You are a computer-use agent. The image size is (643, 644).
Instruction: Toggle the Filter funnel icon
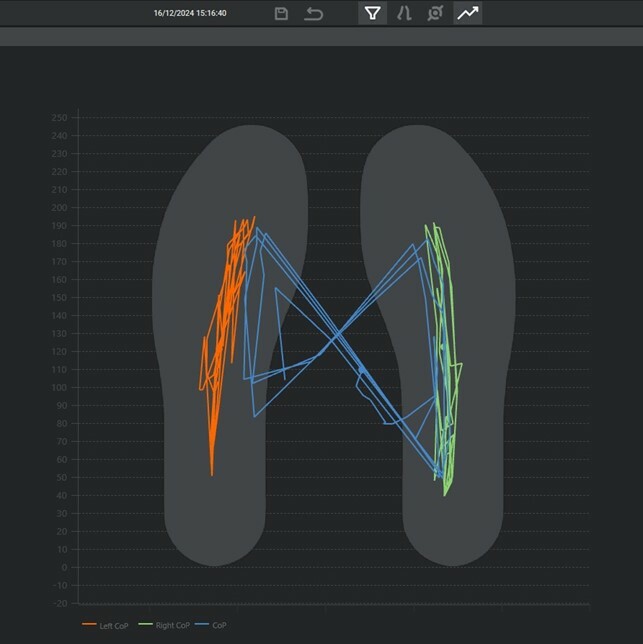coord(372,13)
